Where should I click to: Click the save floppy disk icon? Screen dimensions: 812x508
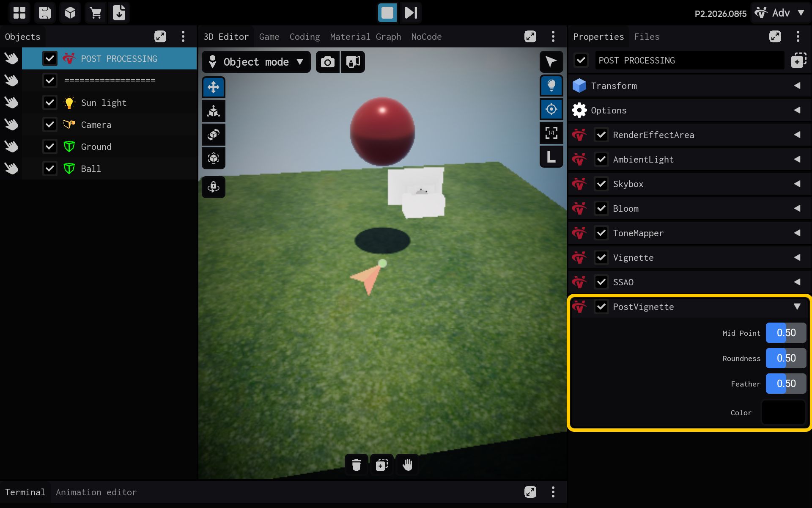45,13
